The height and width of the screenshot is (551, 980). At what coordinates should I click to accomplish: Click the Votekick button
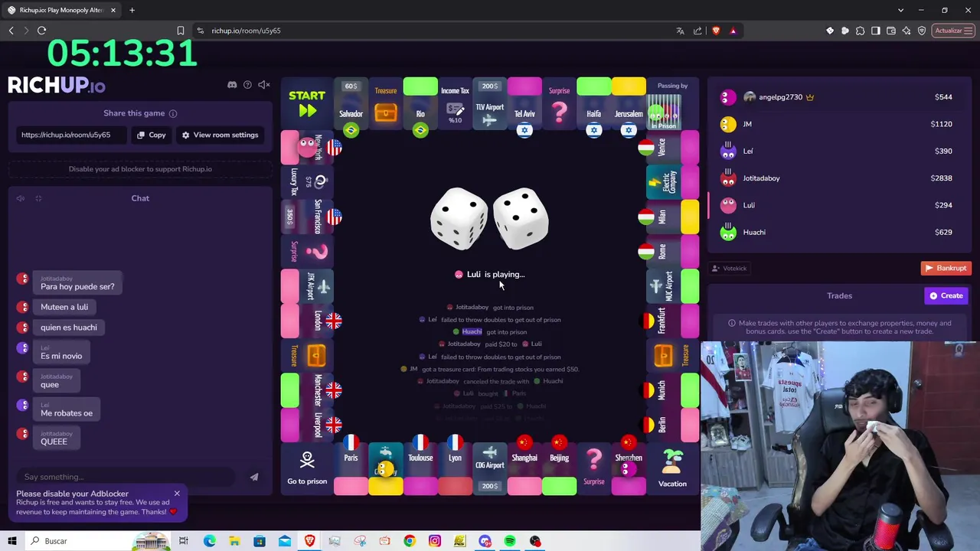pos(730,268)
